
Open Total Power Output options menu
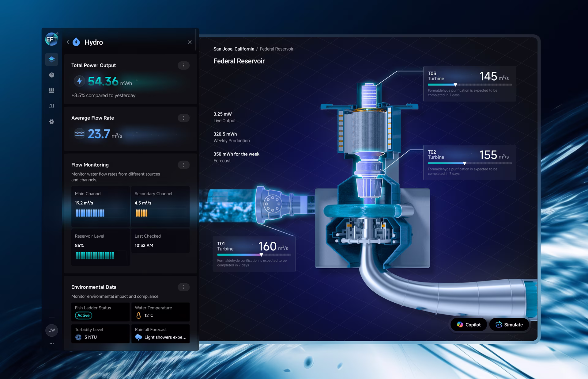[x=183, y=65]
